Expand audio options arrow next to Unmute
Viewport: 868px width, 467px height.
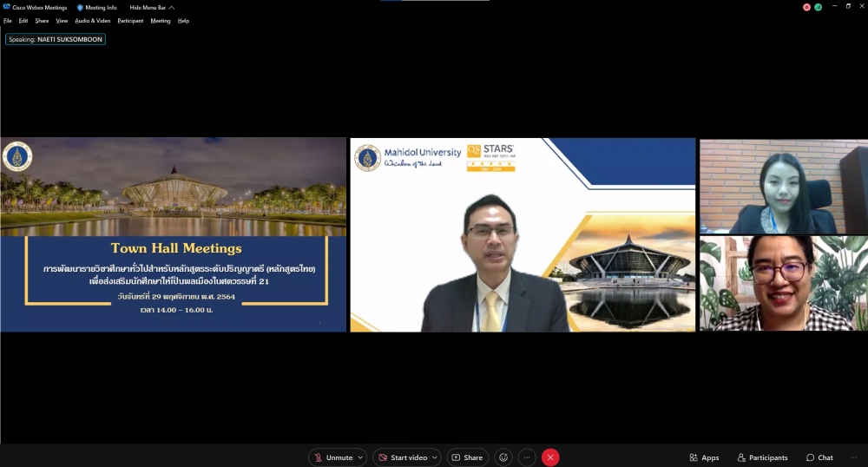(360, 457)
